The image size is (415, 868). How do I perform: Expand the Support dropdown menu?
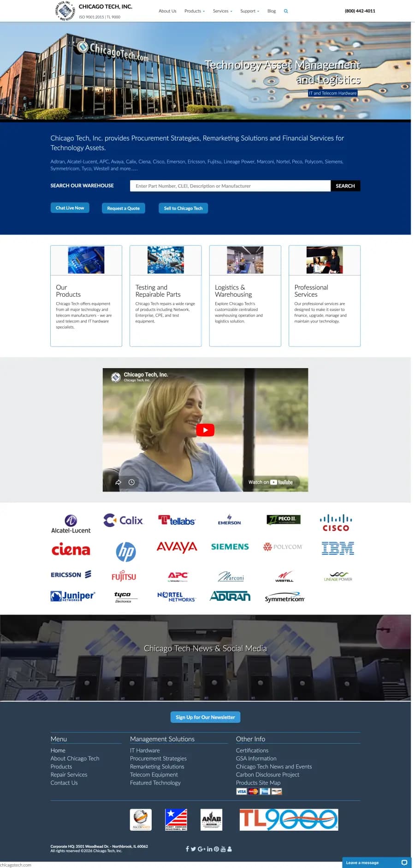click(x=250, y=11)
